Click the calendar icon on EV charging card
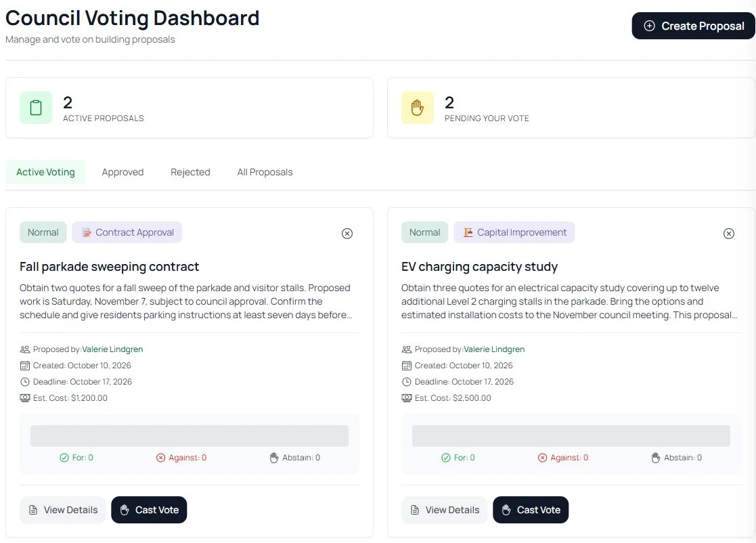Viewport: 756px width, 543px height. pyautogui.click(x=407, y=366)
